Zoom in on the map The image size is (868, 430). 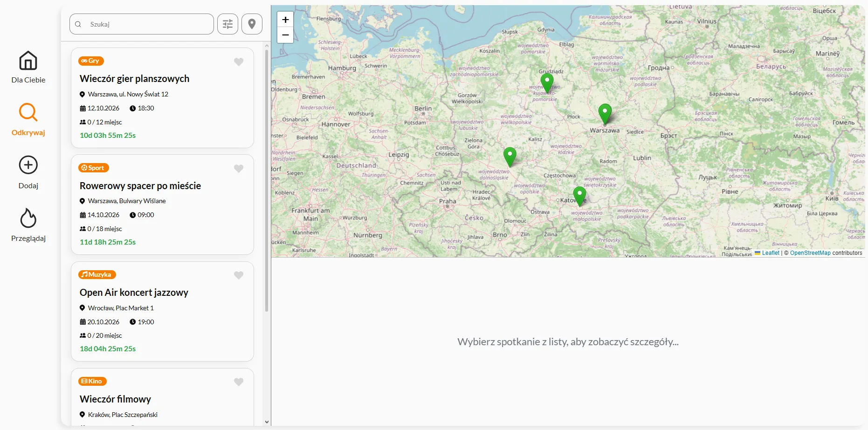285,20
